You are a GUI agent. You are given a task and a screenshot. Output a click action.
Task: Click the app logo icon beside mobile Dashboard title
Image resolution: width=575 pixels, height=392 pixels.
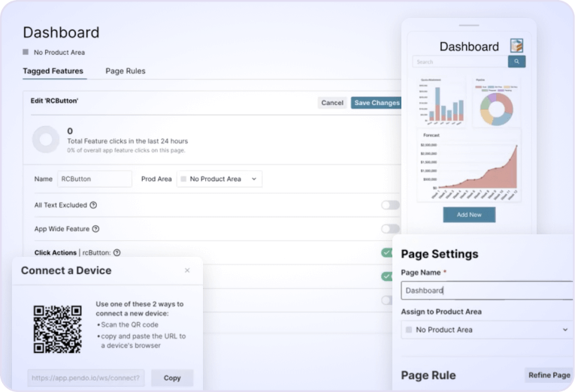pyautogui.click(x=516, y=46)
